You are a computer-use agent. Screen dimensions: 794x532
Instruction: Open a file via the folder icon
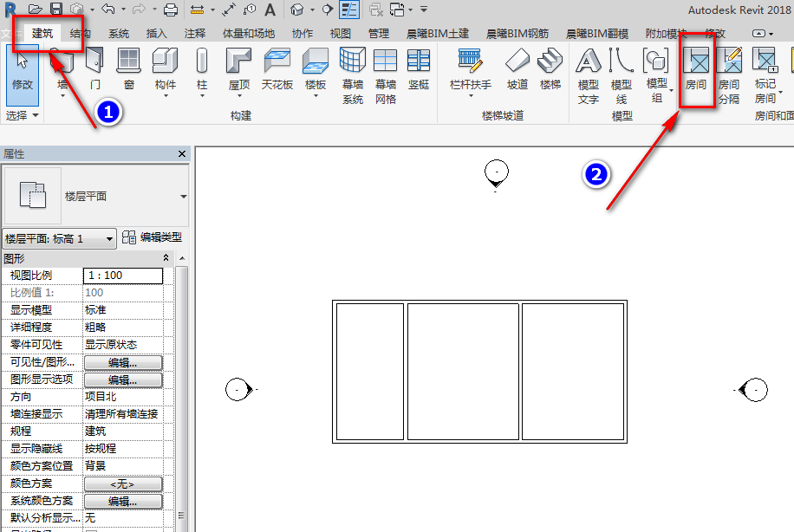tap(35, 10)
